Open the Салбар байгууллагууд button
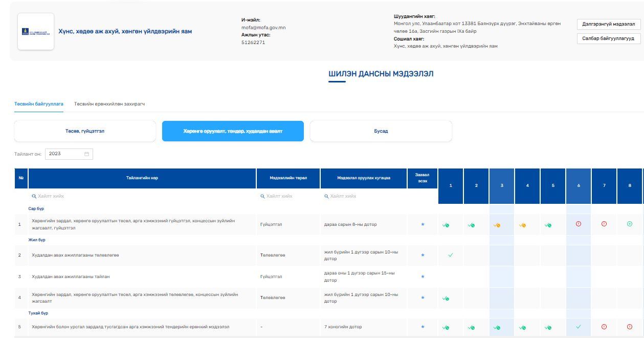The height and width of the screenshot is (338, 644). point(609,38)
